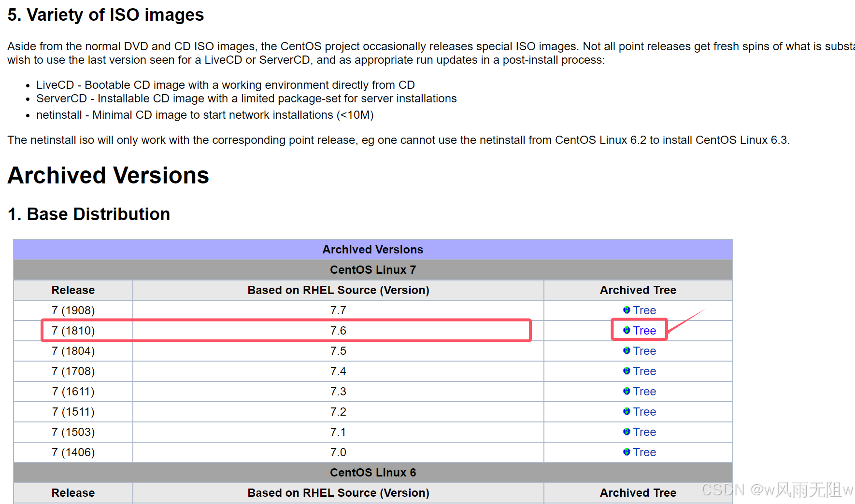Image resolution: width=855 pixels, height=504 pixels.
Task: Click the RHEL version cell '7.5'
Action: click(x=338, y=351)
